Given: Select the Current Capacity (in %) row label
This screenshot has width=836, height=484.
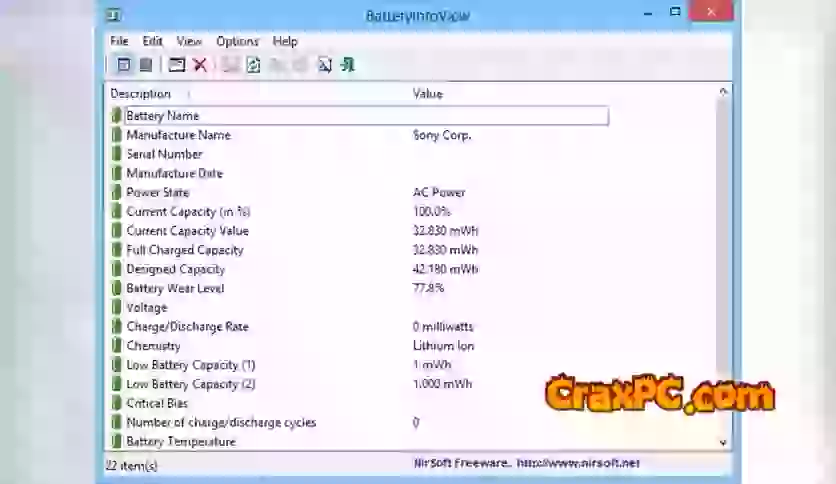Looking at the screenshot, I should tap(188, 212).
